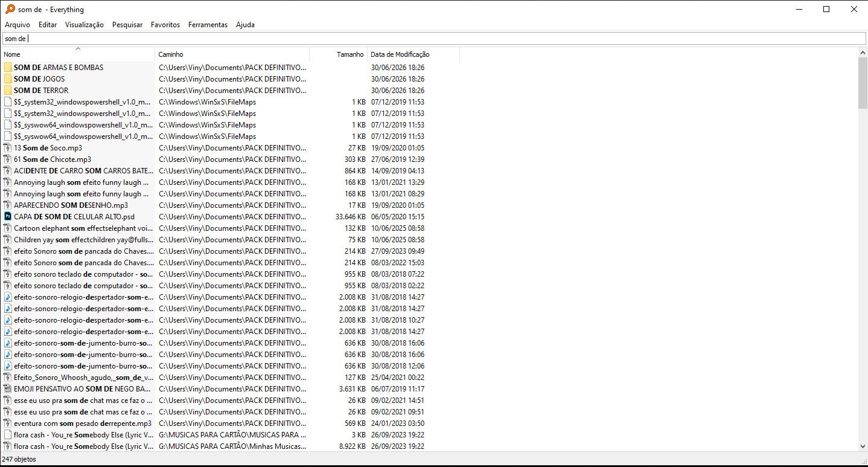Click video icon of EMOJI PENSATIVO AO SOM file

pos(8,389)
